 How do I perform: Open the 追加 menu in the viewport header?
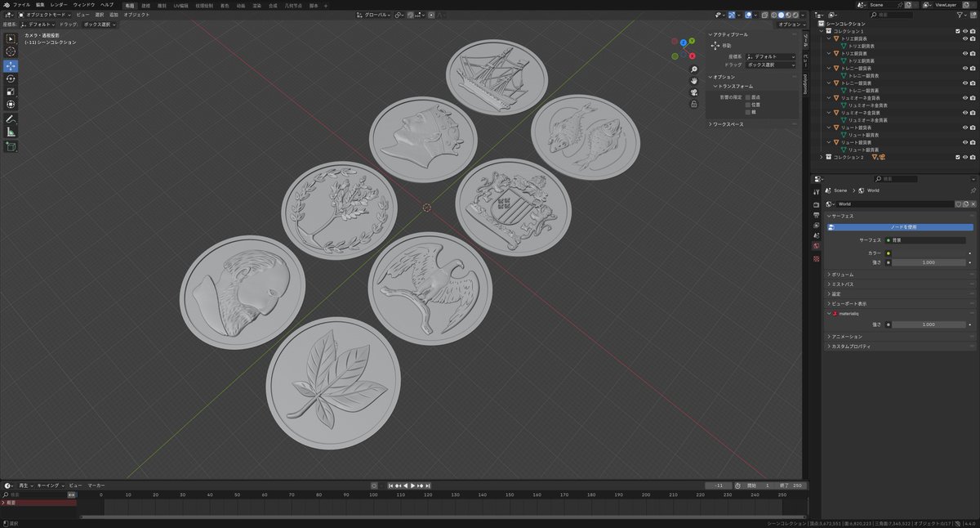[114, 15]
